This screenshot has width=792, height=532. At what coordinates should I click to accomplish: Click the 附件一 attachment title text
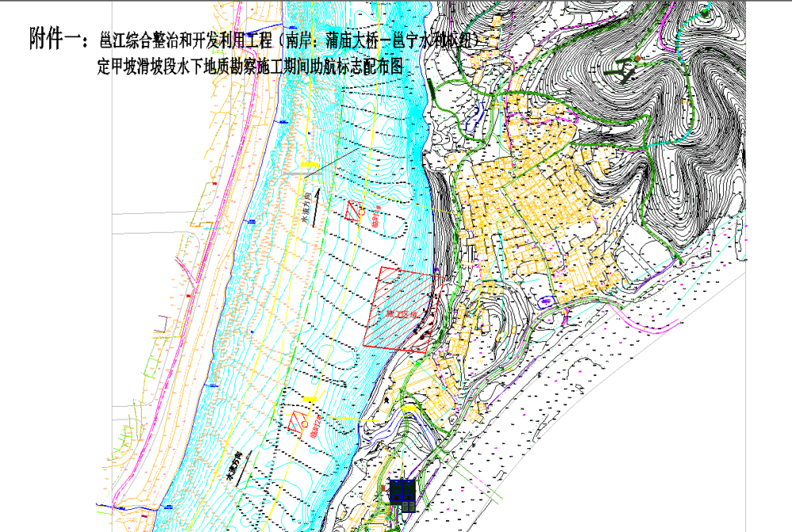coord(48,36)
